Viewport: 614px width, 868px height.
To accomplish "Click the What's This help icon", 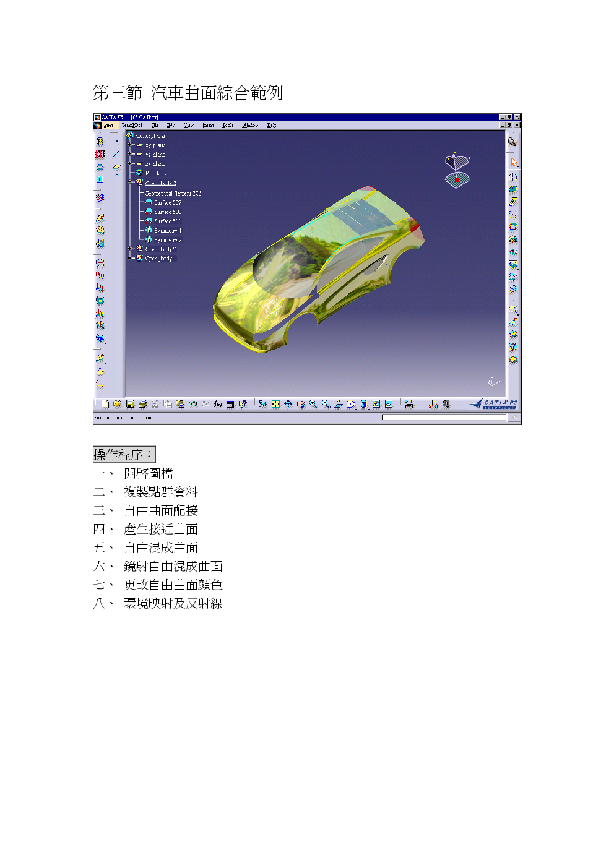I will pyautogui.click(x=243, y=404).
